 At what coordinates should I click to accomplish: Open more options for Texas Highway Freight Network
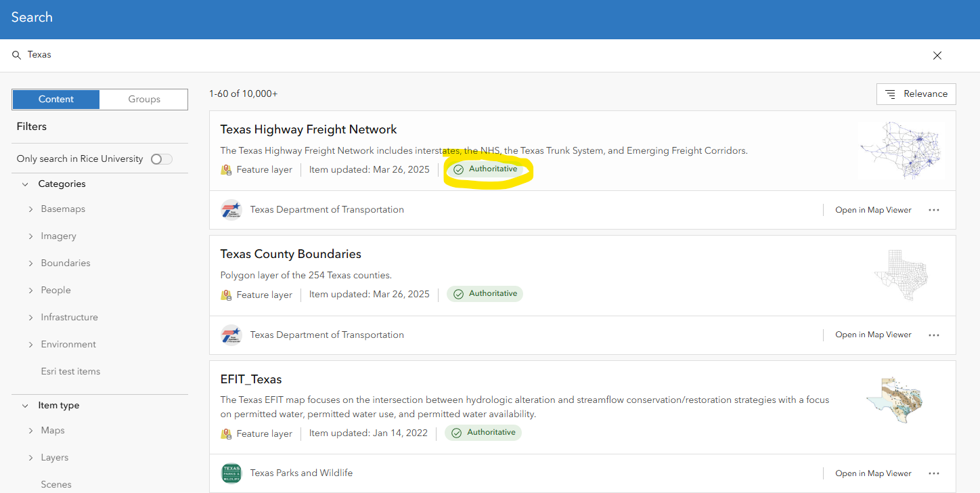(x=934, y=210)
